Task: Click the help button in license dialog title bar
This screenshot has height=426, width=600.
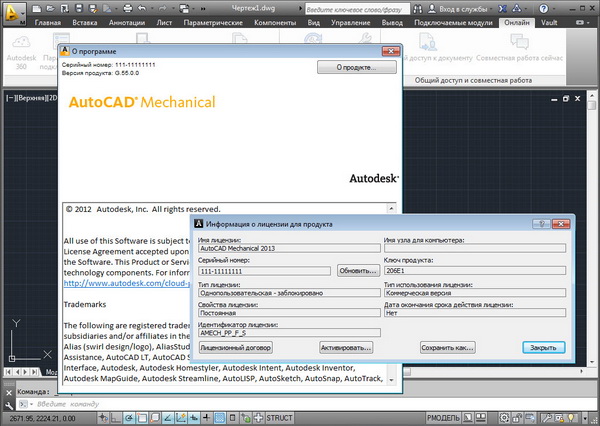Action: point(539,224)
